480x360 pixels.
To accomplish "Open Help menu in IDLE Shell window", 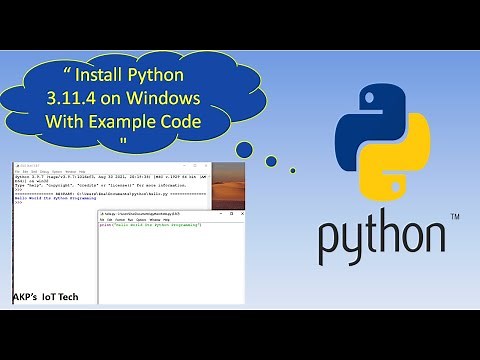I will click(82, 172).
